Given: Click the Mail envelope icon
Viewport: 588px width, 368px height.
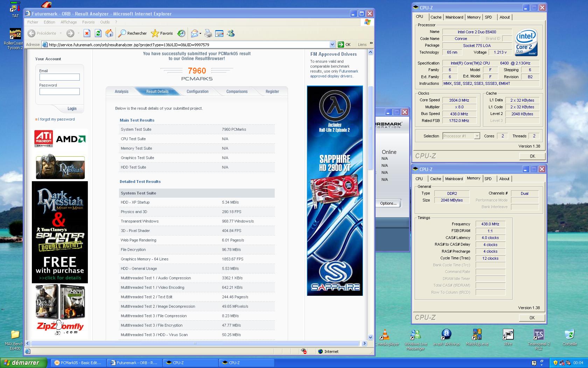Looking at the screenshot, I should click(194, 33).
